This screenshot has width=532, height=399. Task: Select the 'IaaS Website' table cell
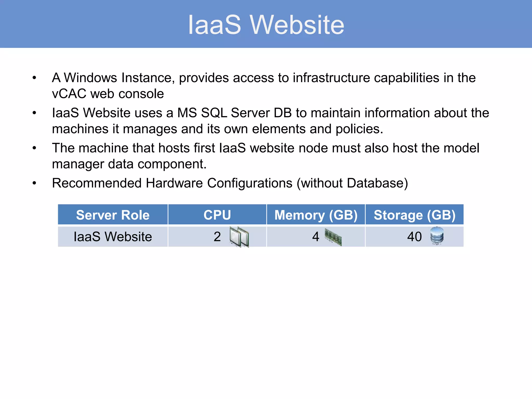pos(113,237)
